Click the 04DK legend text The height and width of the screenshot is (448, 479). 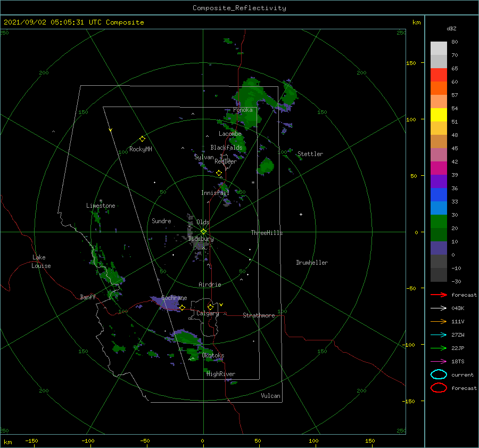pos(458,308)
